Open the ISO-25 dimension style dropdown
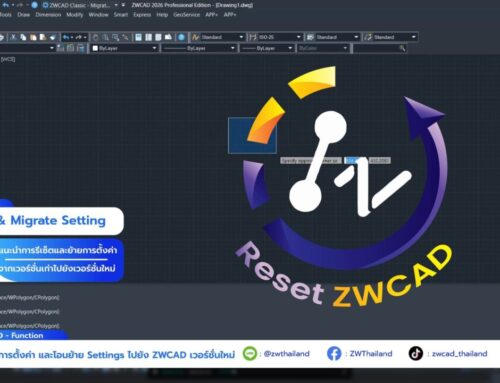The height and width of the screenshot is (383, 500). tap(299, 37)
